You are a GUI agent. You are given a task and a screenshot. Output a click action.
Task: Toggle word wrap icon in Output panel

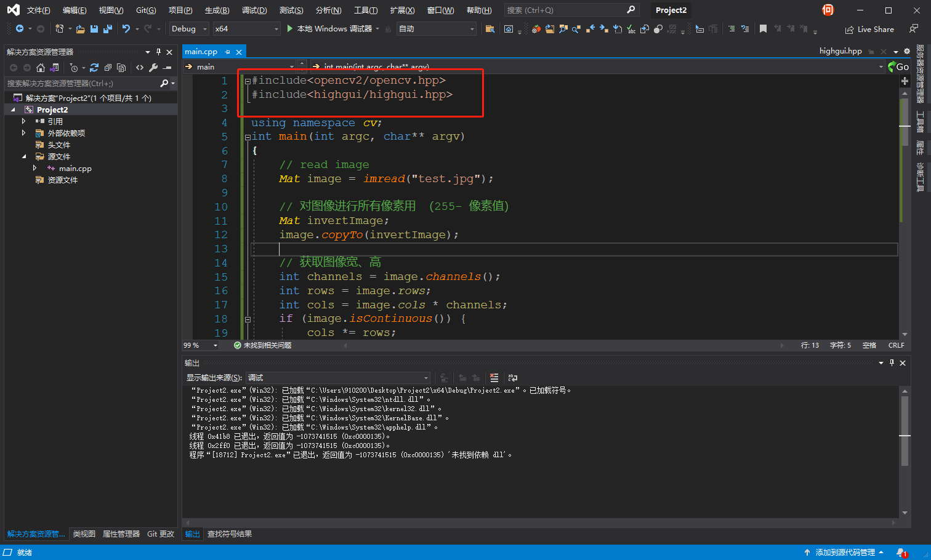[x=513, y=378]
